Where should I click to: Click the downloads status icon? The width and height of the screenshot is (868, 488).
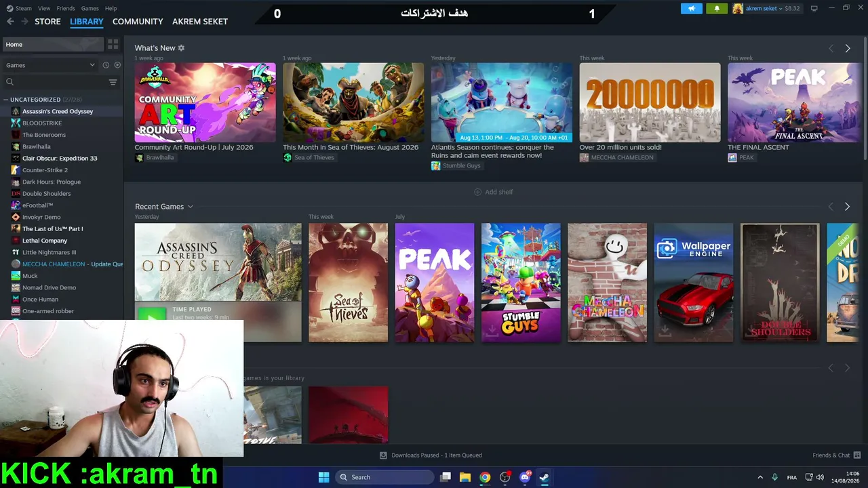(x=383, y=455)
